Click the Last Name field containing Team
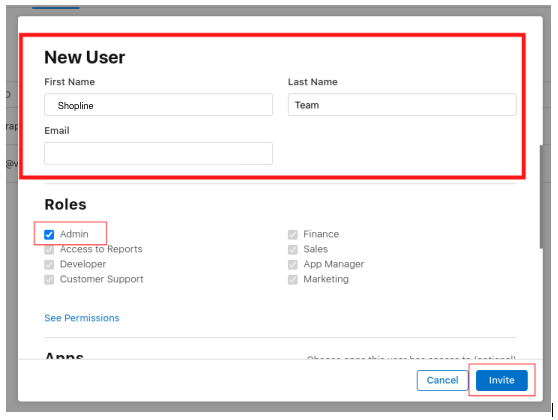Image resolution: width=558 pixels, height=420 pixels. click(x=402, y=105)
